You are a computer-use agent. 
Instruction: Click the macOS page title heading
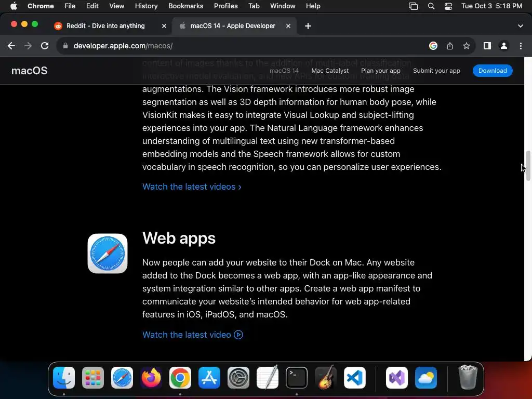click(29, 71)
